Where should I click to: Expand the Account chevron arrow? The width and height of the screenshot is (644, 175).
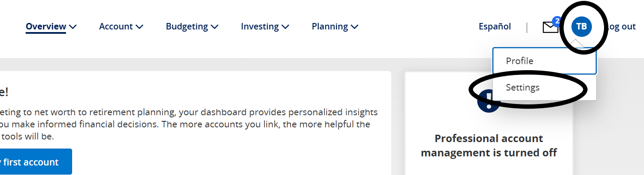(x=139, y=27)
